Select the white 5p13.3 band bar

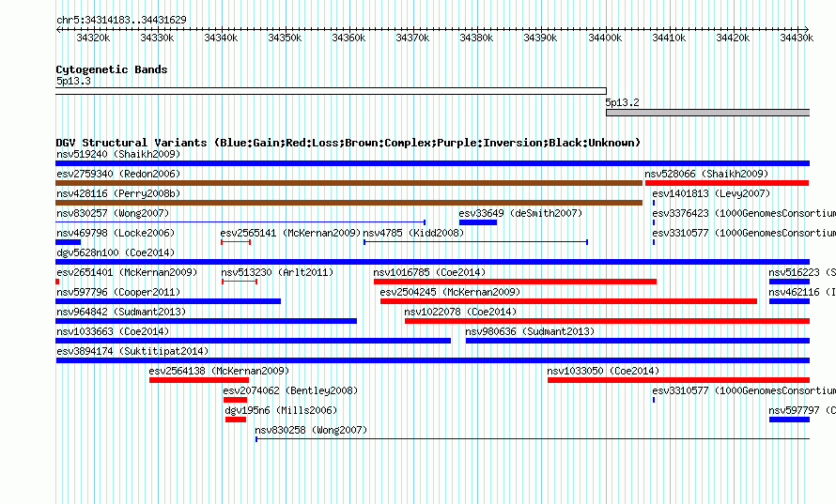[331, 91]
